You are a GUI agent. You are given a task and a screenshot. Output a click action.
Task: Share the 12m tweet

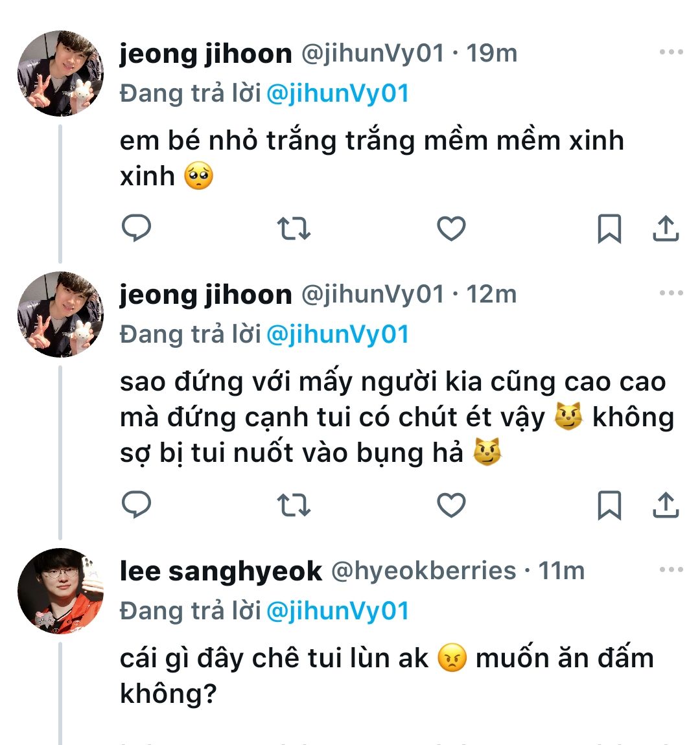point(665,505)
